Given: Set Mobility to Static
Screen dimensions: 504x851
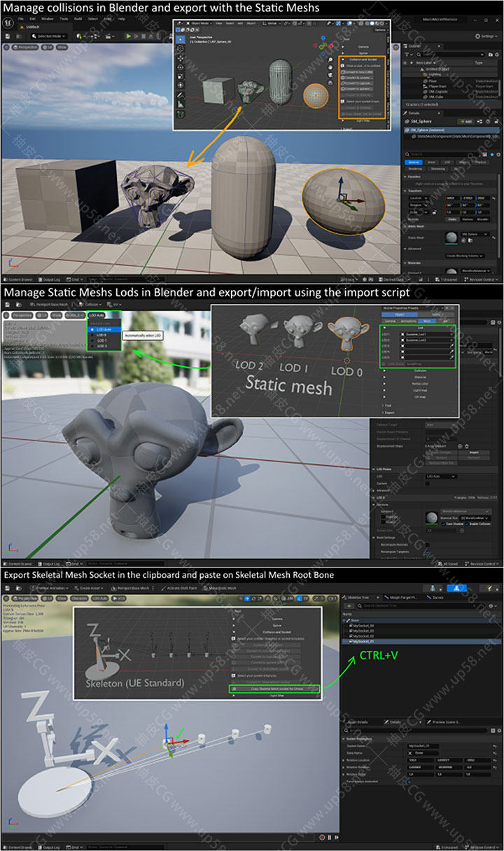Looking at the screenshot, I should pos(453,219).
